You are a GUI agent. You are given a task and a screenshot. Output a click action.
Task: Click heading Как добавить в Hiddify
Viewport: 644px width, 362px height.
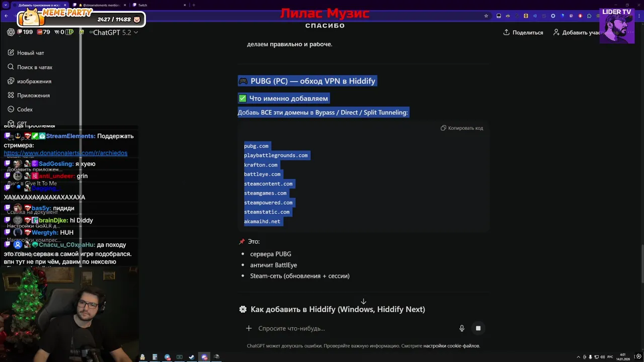[338, 309]
